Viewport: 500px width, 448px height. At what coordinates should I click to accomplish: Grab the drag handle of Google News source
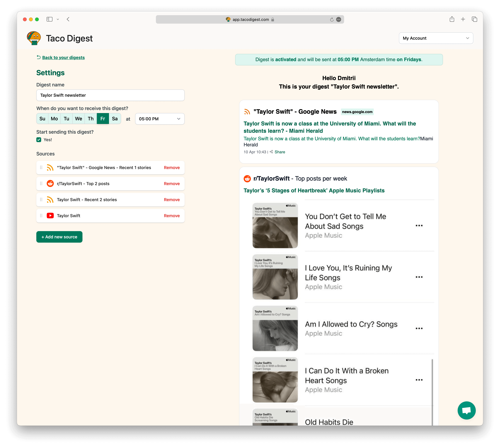tap(41, 168)
